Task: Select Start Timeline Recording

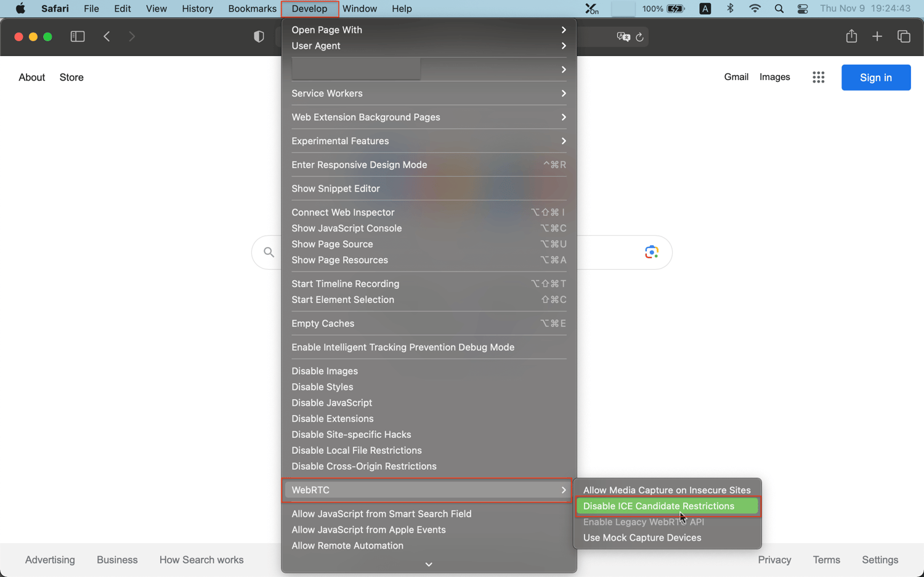Action: [429, 284]
